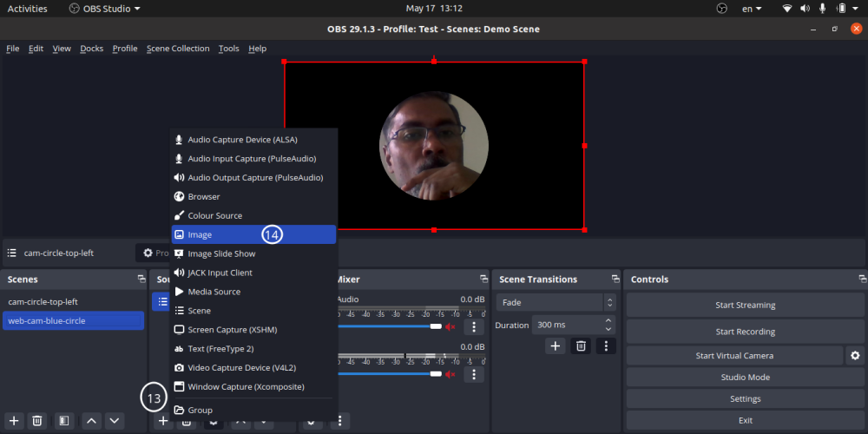
Task: Open the File menu
Action: (x=13, y=48)
